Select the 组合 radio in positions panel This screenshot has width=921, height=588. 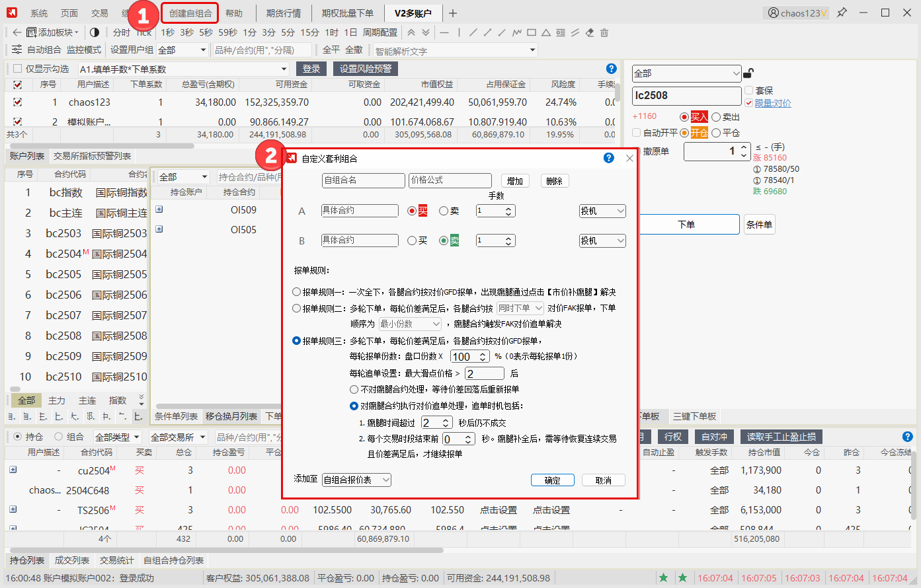tap(59, 437)
